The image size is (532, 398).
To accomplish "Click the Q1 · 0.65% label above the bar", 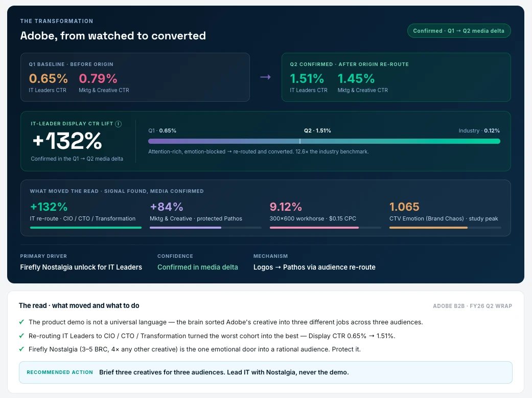I will pyautogui.click(x=162, y=131).
